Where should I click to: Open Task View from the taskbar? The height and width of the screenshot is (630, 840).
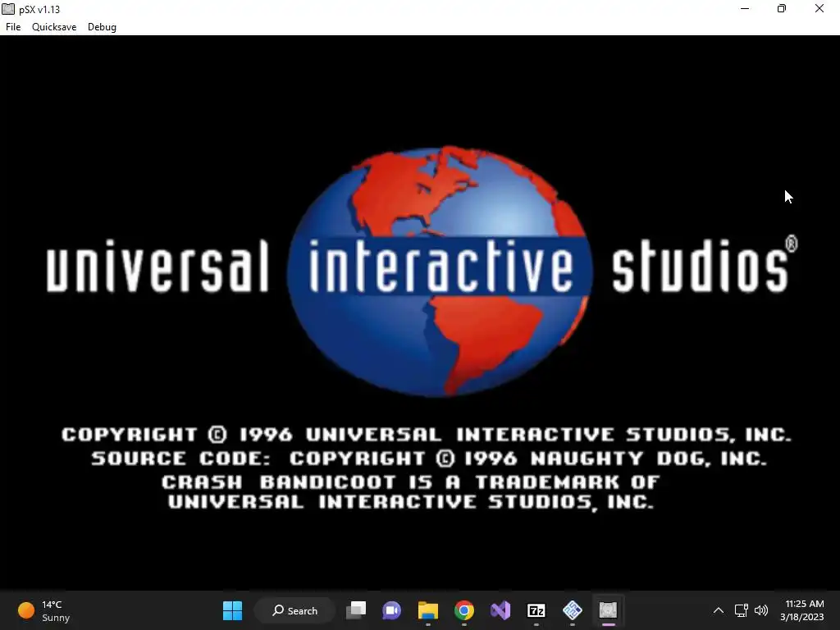pyautogui.click(x=356, y=610)
